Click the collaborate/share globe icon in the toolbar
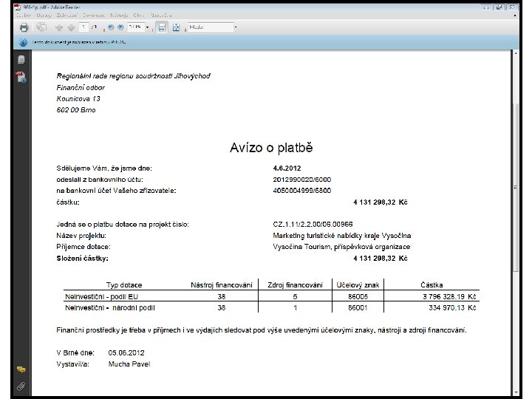 pos(41,27)
